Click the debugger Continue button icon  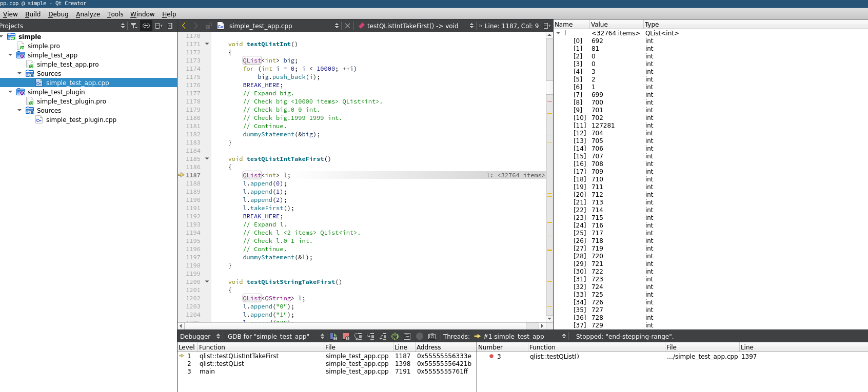(333, 337)
